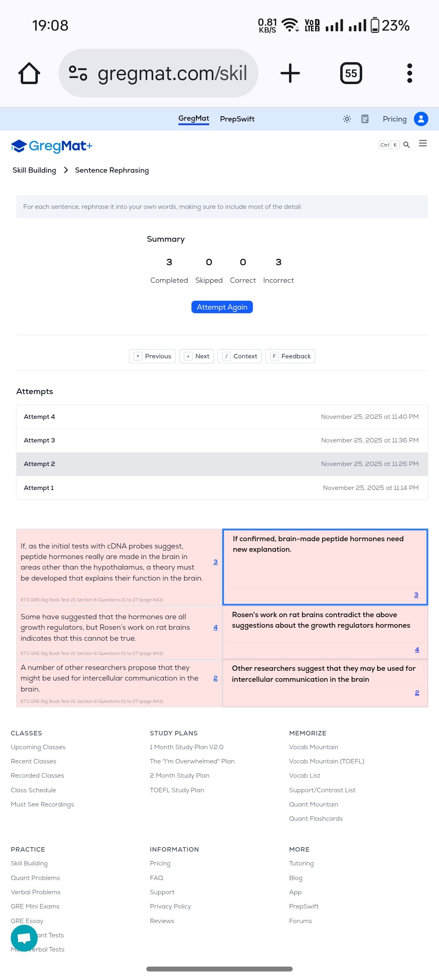The image size is (439, 980).
Task: Open the Skill Building breadcrumb link
Action: click(x=34, y=170)
